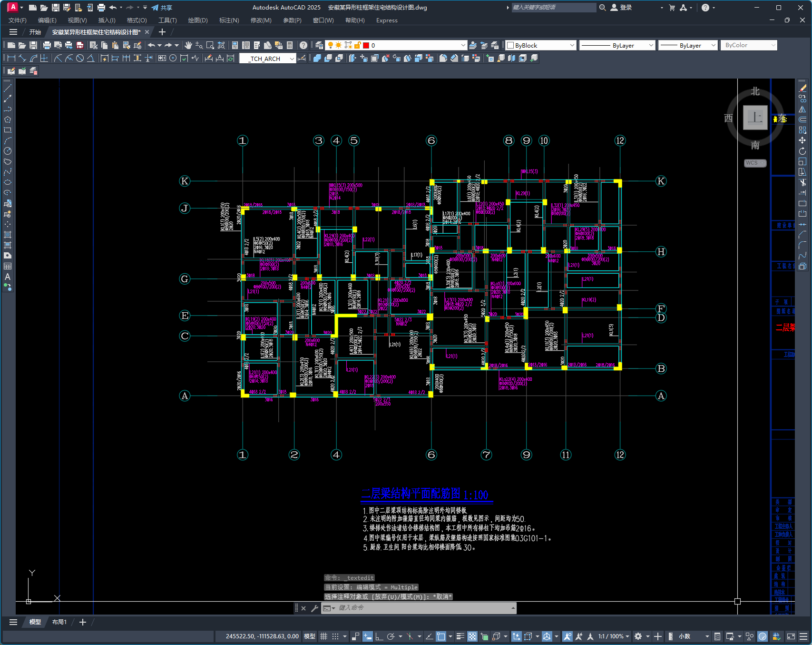Click the 模型 model space status button

tap(310, 636)
